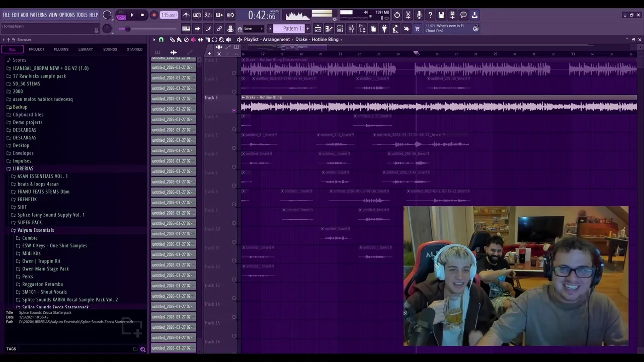
Task: Click the download content library icon
Action: [474, 15]
